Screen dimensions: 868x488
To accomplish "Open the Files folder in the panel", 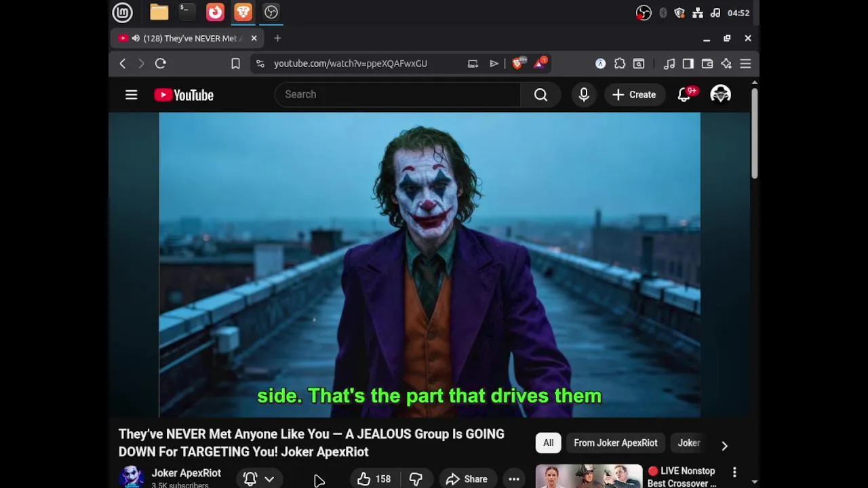I will tap(159, 12).
